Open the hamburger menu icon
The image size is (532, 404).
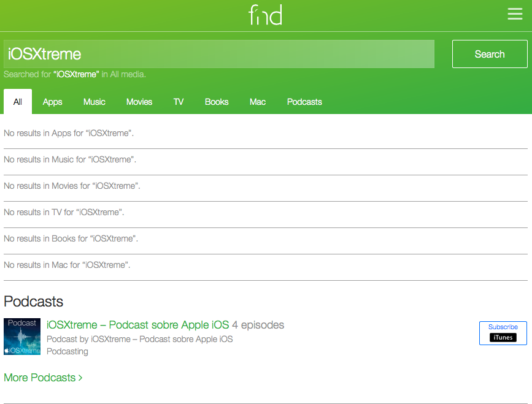click(515, 14)
